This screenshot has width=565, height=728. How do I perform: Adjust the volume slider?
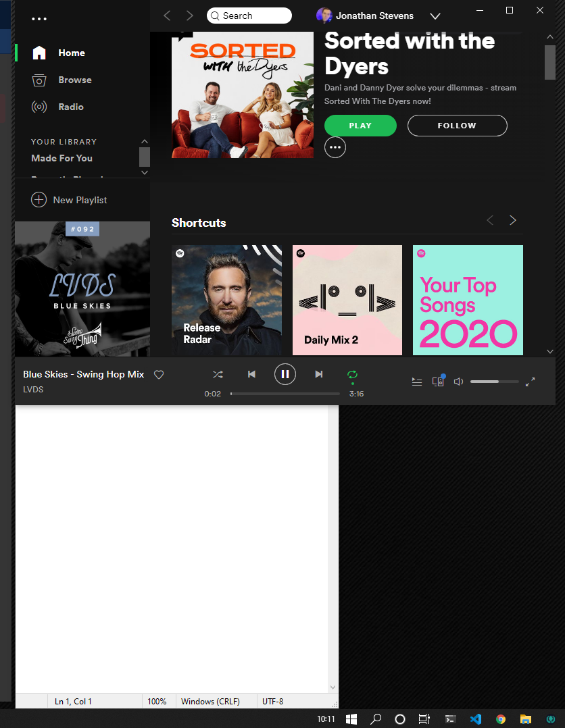[x=494, y=381]
